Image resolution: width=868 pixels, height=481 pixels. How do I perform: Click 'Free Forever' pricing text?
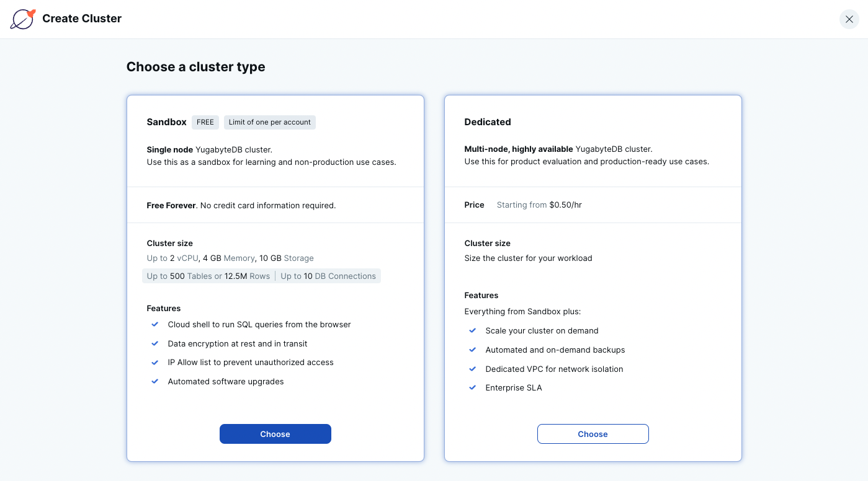171,205
